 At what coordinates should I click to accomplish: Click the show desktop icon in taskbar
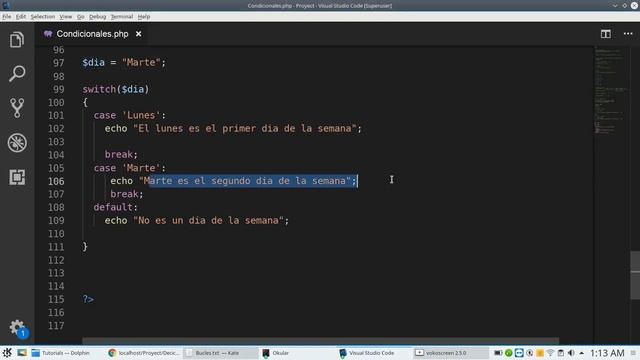pyautogui.click(x=22, y=353)
